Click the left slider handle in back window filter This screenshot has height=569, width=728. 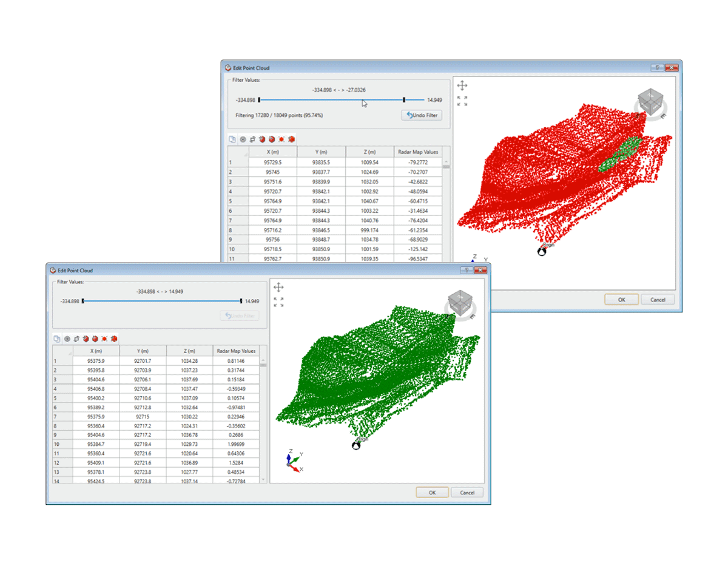tap(259, 99)
